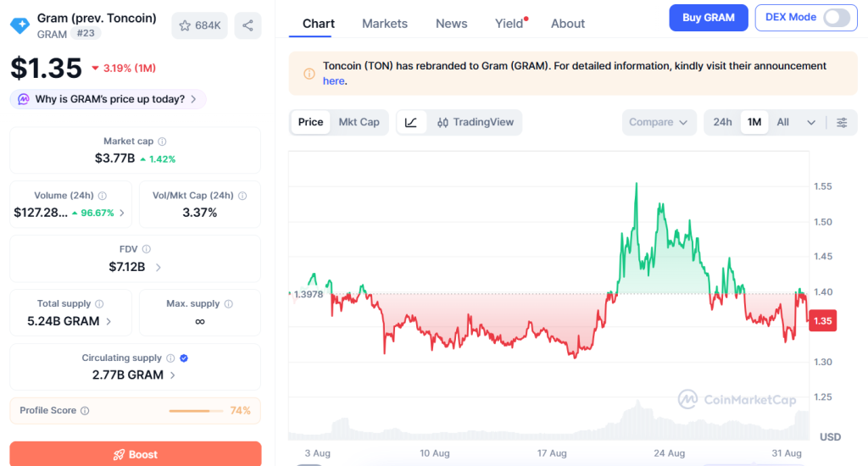
Task: Select the Mkt Cap chart option
Action: pos(359,122)
